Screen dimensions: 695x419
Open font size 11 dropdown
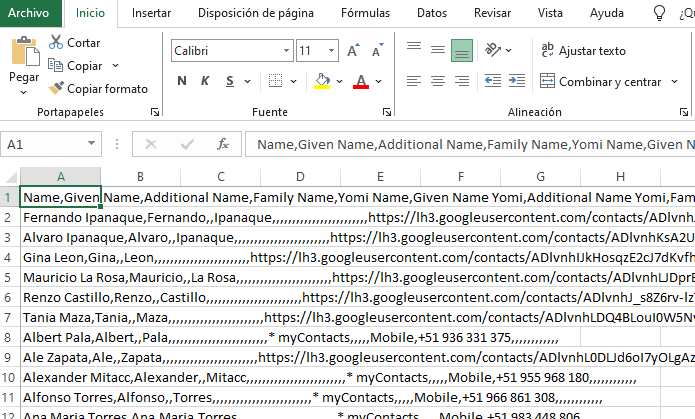(331, 51)
